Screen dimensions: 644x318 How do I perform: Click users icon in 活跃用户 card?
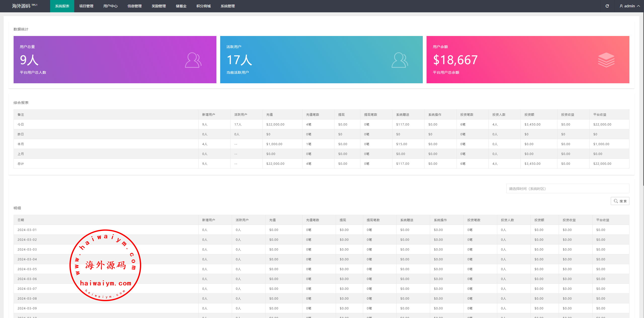click(400, 60)
